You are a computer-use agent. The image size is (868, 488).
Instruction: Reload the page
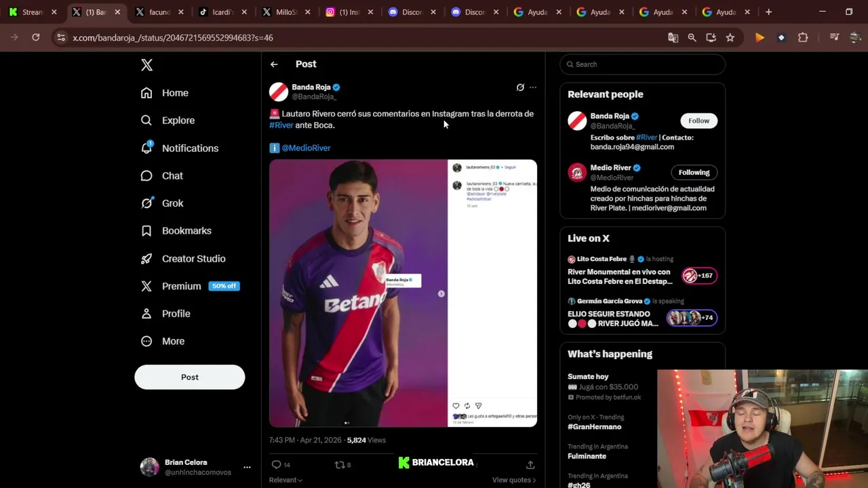36,38
